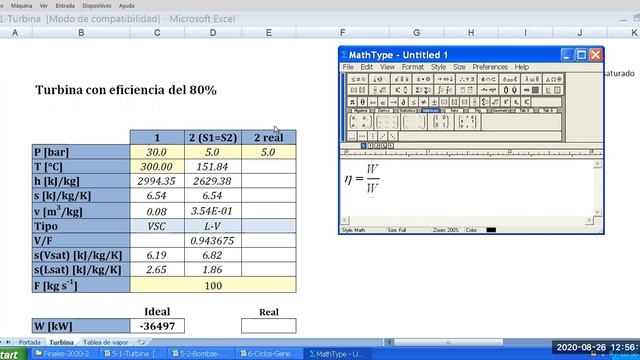Viewport: 640px width, 360px height.
Task: Switch to the Portada sheet tab
Action: click(29, 342)
